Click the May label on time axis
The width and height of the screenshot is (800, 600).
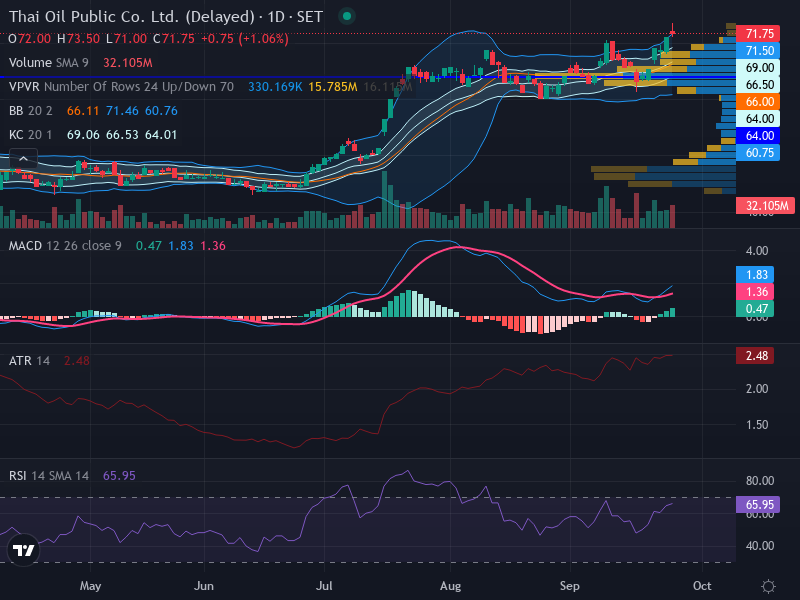pyautogui.click(x=90, y=586)
